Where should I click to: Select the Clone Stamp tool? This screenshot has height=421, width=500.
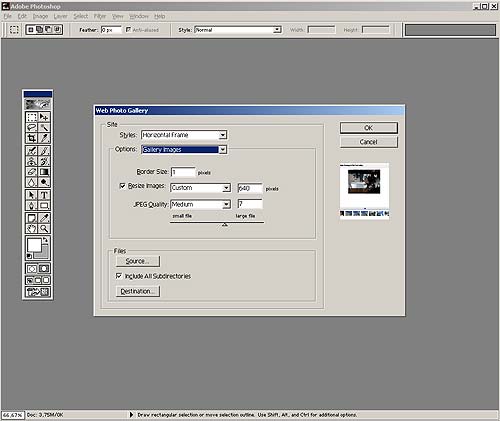pos(32,161)
